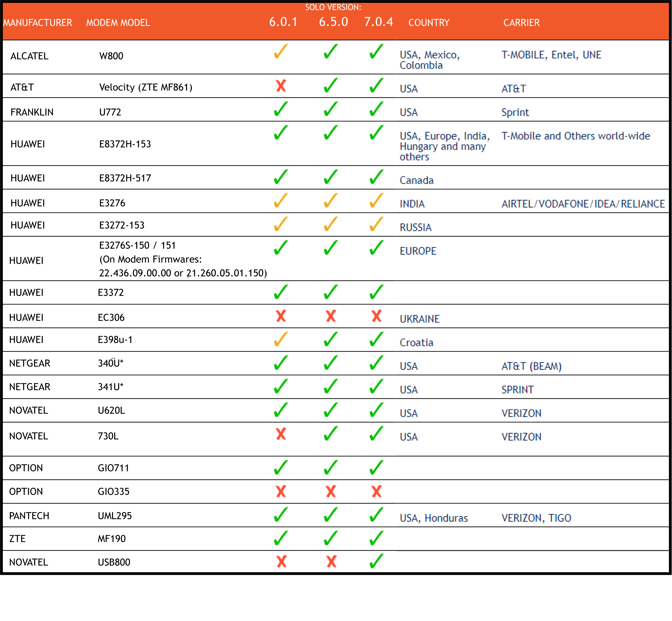
Task: Click the 6.0.1 version header
Action: (283, 22)
